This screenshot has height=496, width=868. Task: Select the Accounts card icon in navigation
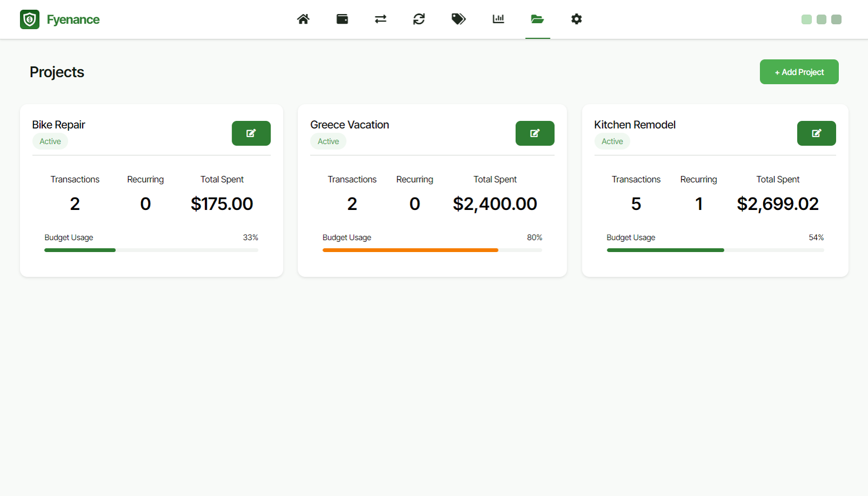(342, 19)
